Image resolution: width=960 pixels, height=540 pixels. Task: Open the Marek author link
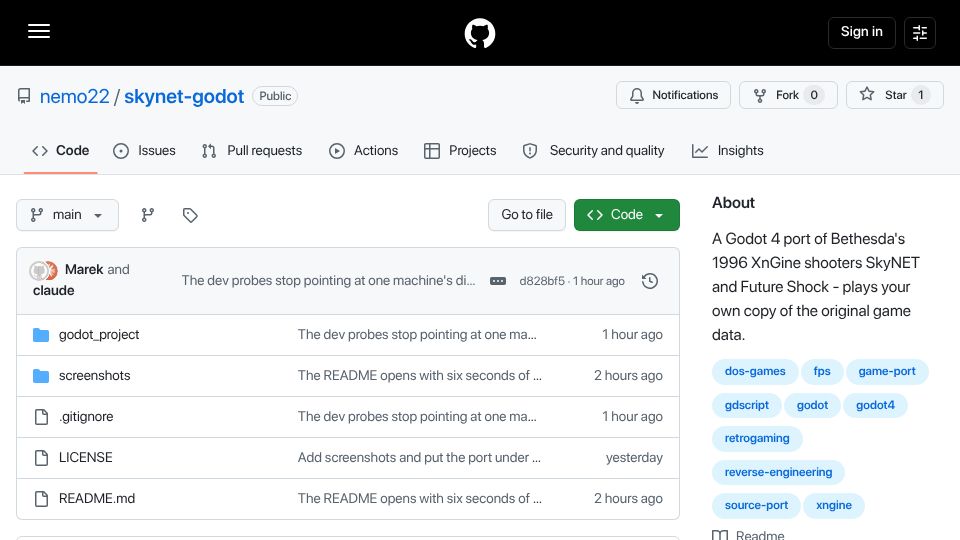point(84,269)
